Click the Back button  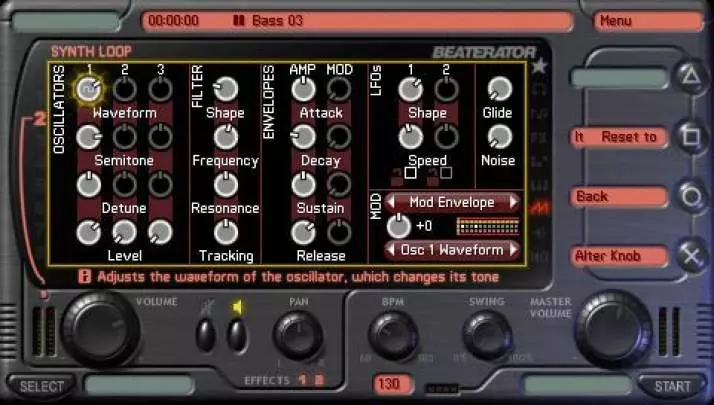pos(619,196)
